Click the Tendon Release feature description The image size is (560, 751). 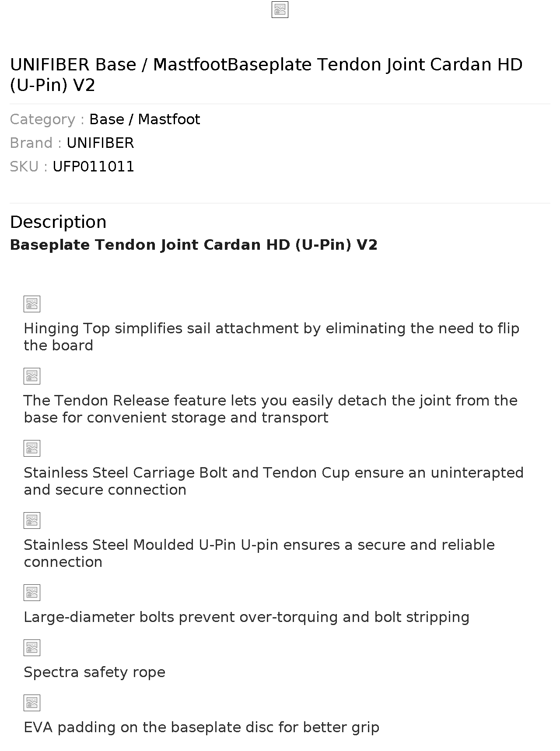point(270,409)
